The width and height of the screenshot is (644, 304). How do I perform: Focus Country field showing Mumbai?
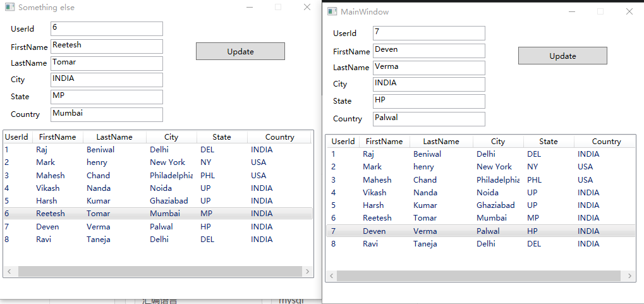point(107,114)
